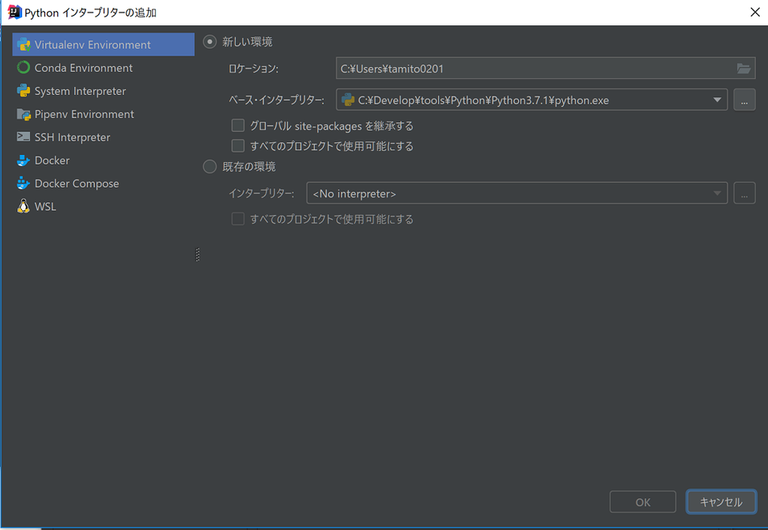Open folder browser for ロケーション field
Image resolution: width=768 pixels, height=530 pixels.
coord(744,69)
